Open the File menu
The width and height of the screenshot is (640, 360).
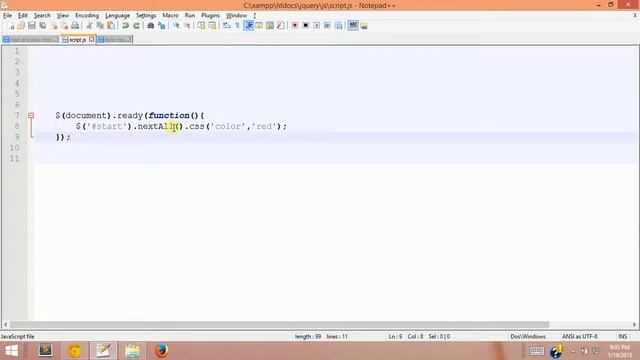pyautogui.click(x=7, y=16)
